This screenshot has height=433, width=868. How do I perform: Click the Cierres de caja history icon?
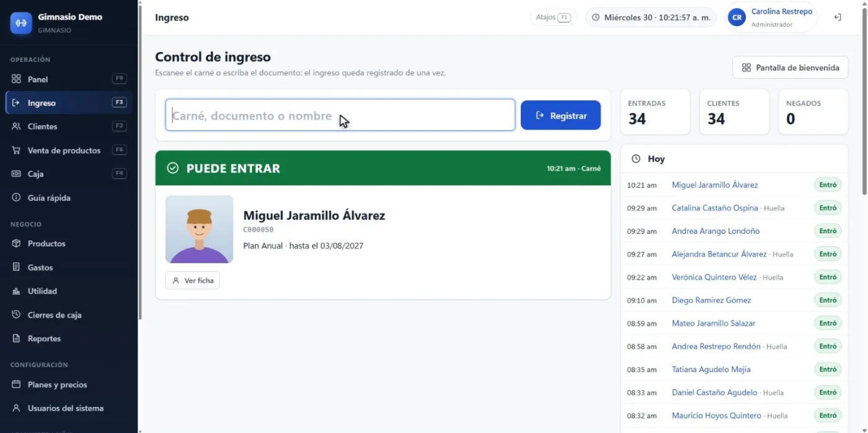coord(16,315)
